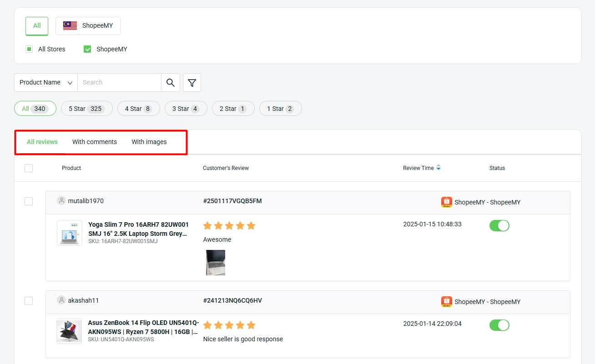This screenshot has height=364, width=595.
Task: Click the Search input field
Action: click(x=120, y=82)
